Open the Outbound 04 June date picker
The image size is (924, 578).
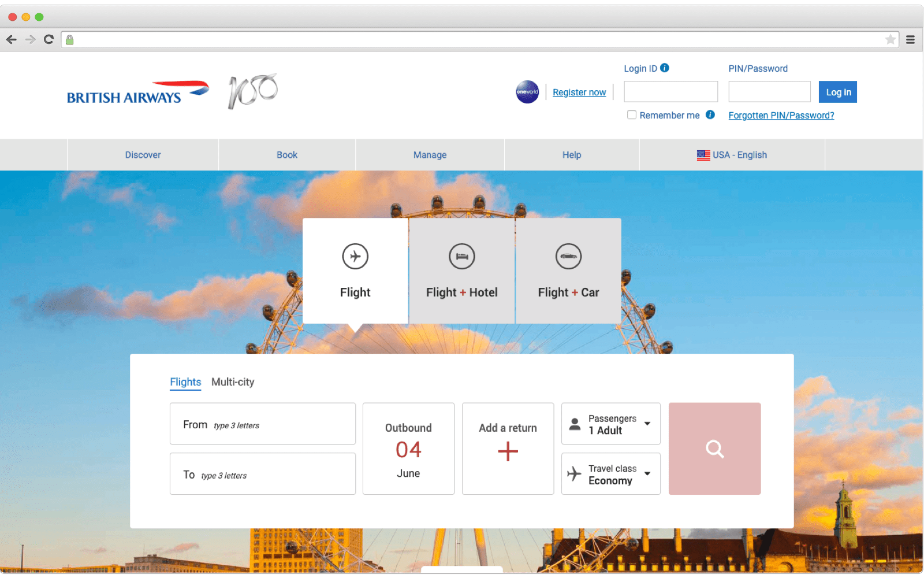409,449
